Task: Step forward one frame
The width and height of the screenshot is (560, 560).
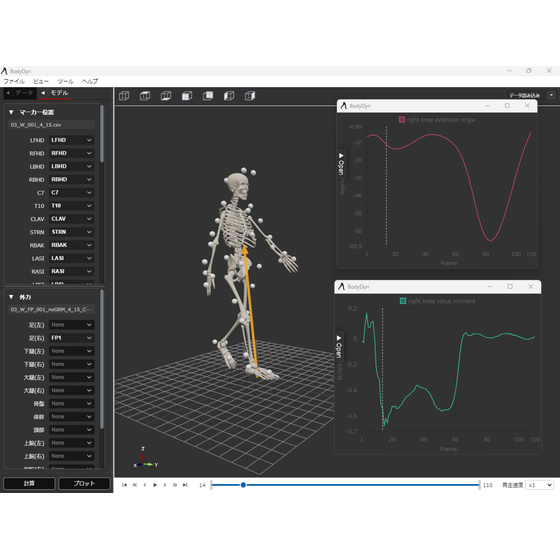Action: tap(165, 485)
